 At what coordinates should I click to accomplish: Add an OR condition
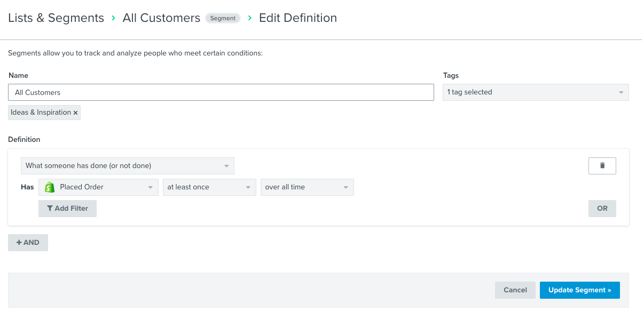click(x=602, y=209)
